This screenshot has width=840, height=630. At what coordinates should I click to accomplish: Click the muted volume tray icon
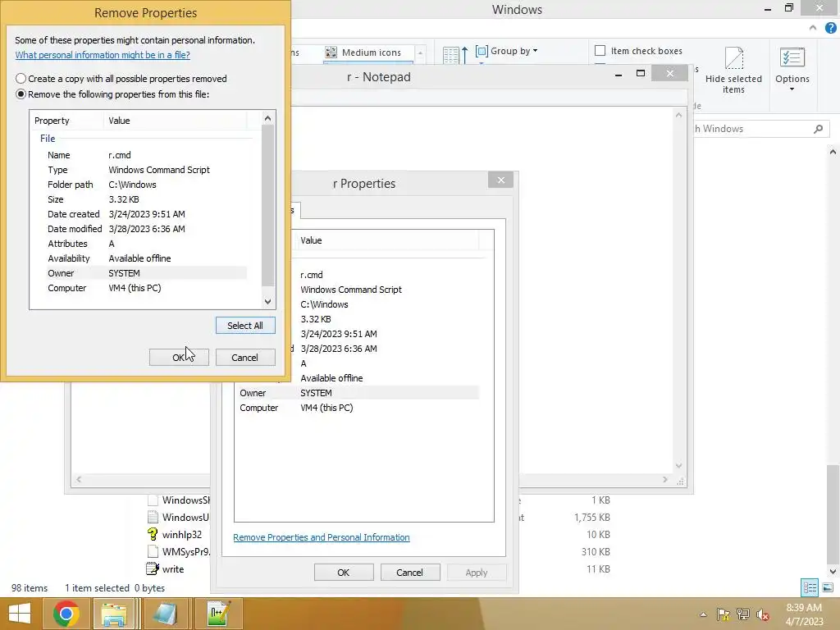(x=763, y=614)
